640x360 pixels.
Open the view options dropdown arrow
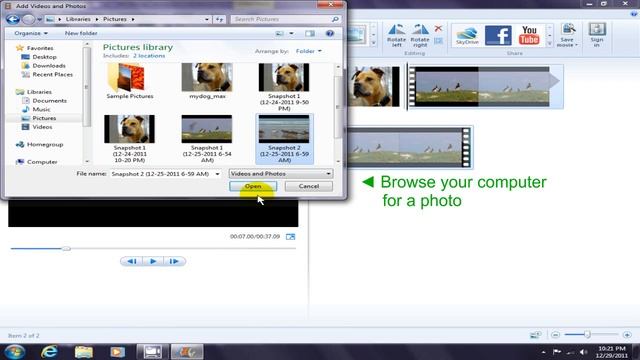tap(291, 33)
